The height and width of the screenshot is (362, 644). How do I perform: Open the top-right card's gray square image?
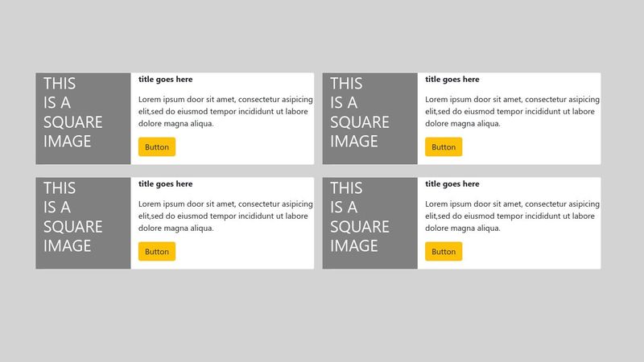tap(369, 119)
